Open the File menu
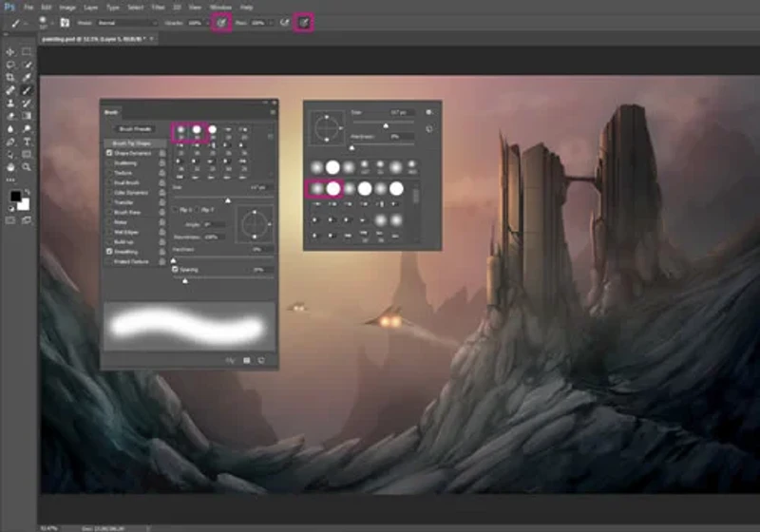The image size is (760, 532). (x=28, y=8)
